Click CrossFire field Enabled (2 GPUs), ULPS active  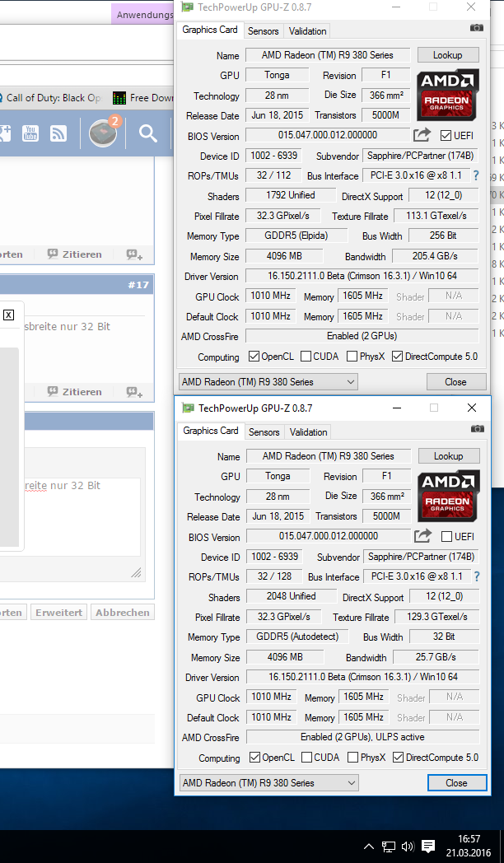[362, 736]
